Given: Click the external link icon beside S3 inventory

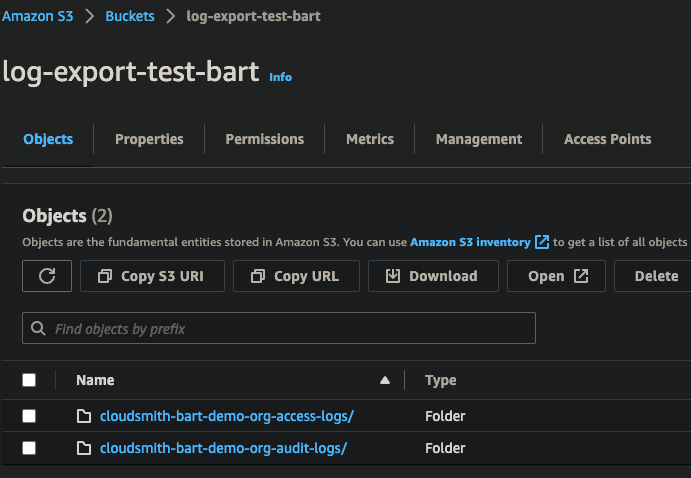Looking at the screenshot, I should pyautogui.click(x=542, y=242).
